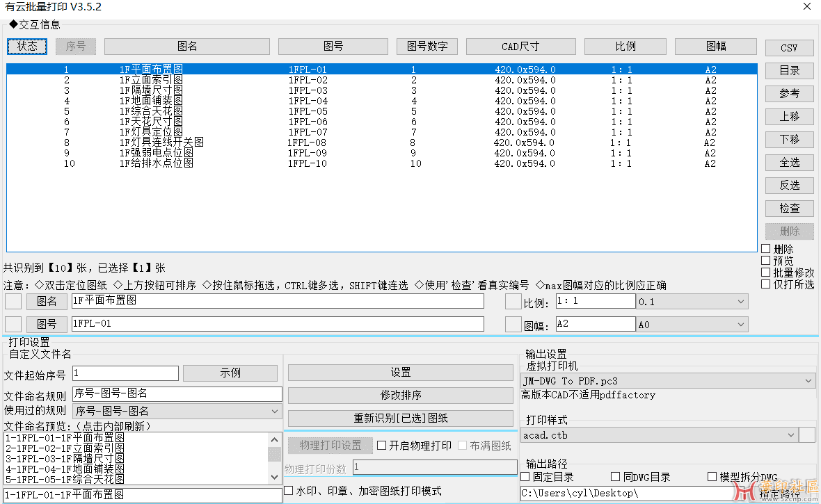Select row 1F强弱电点位图
Screen dimensions: 821x504
tap(382, 153)
